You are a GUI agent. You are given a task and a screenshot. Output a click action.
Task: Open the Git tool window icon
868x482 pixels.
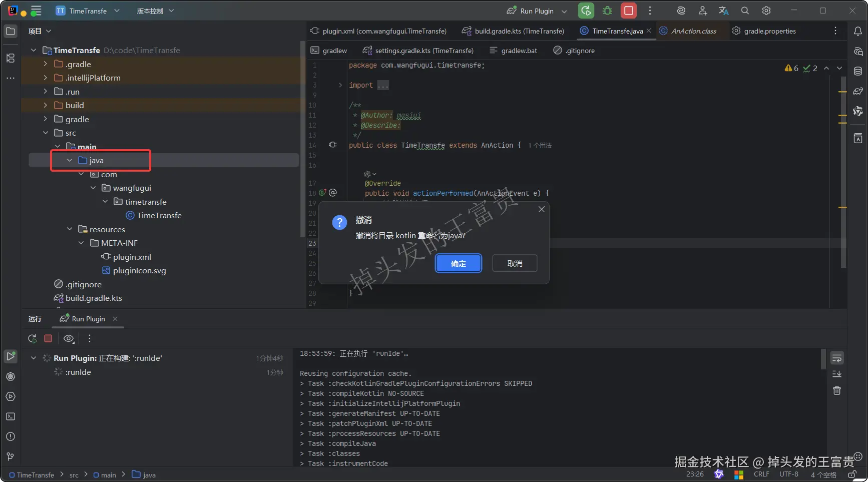(x=11, y=456)
